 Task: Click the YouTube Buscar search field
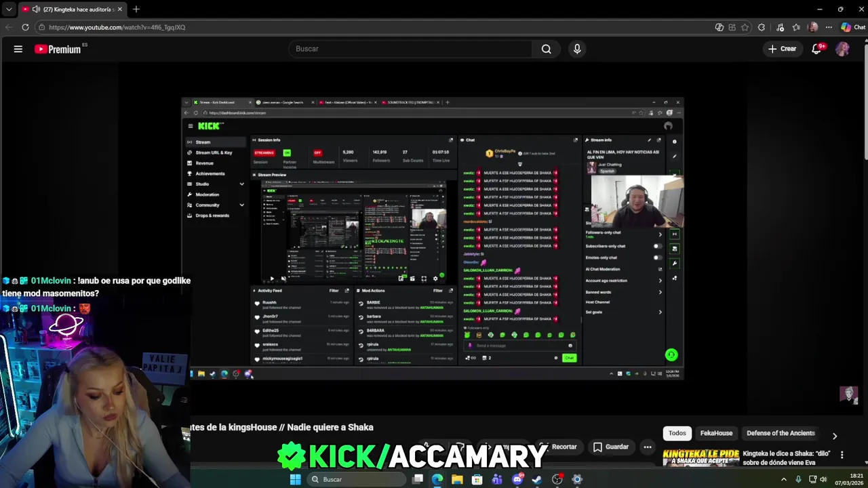coord(411,49)
